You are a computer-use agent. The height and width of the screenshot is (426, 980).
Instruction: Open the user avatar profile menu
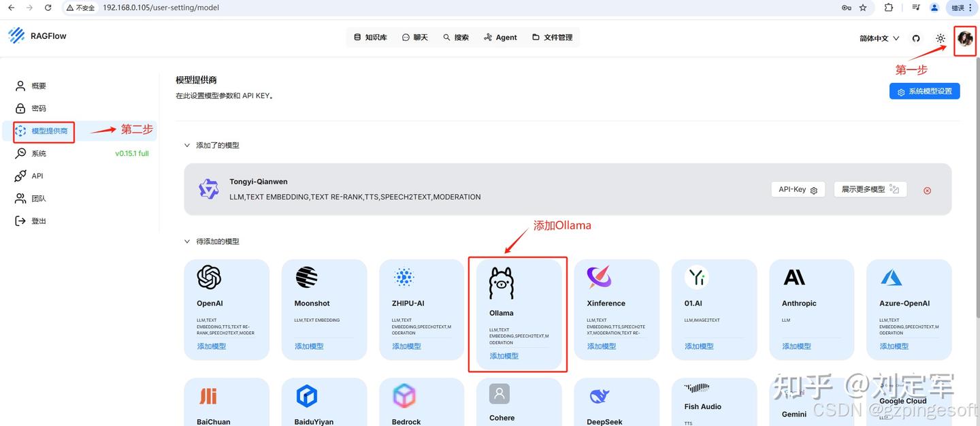click(964, 38)
